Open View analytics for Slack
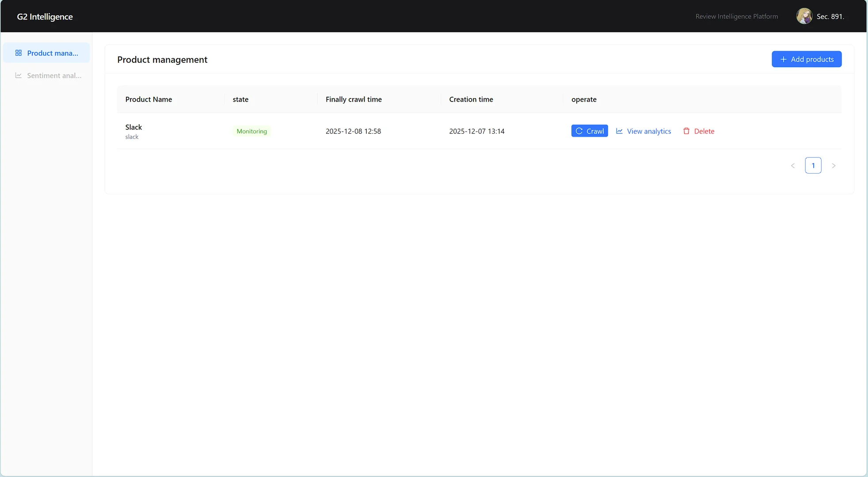 click(x=648, y=131)
